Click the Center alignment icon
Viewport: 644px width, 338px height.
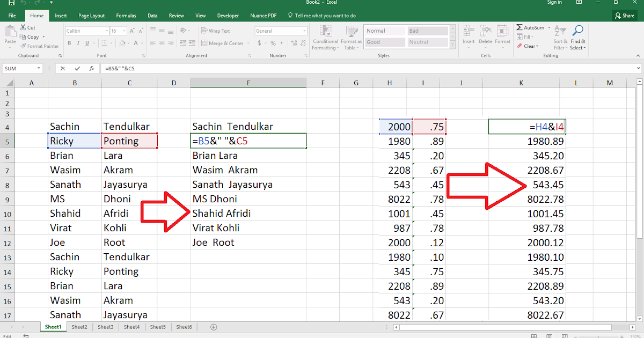[x=162, y=43]
